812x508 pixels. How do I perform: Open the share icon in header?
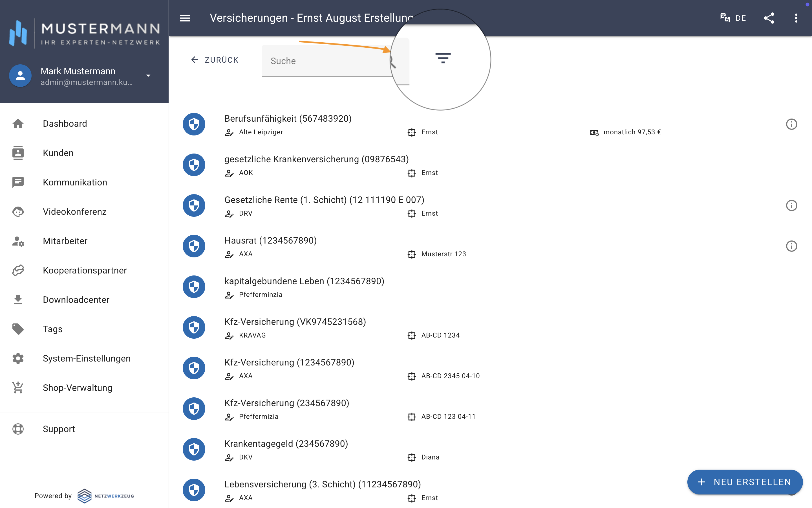coord(769,18)
